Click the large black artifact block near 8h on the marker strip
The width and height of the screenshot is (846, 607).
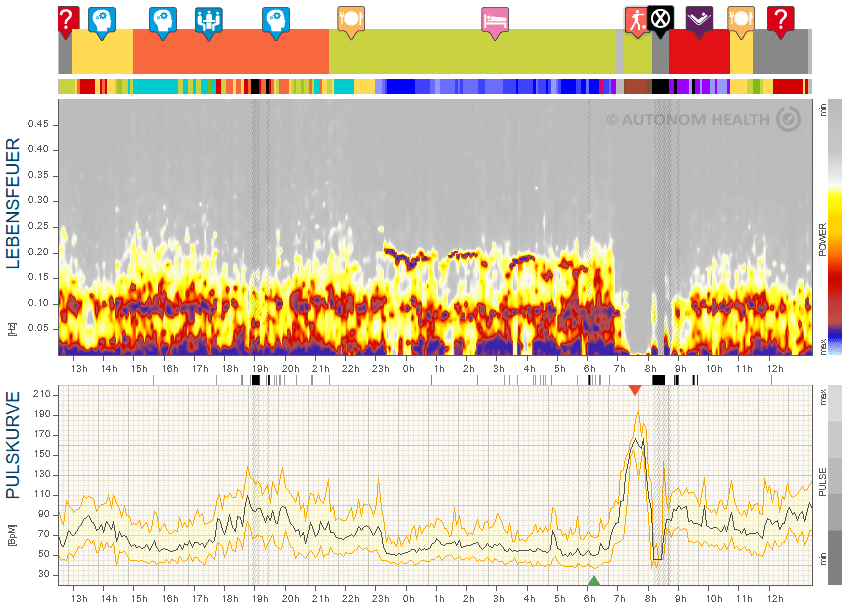tap(658, 380)
